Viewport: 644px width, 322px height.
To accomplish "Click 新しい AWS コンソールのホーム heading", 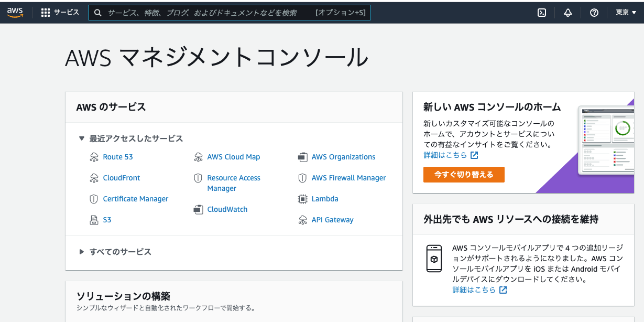I will (492, 107).
